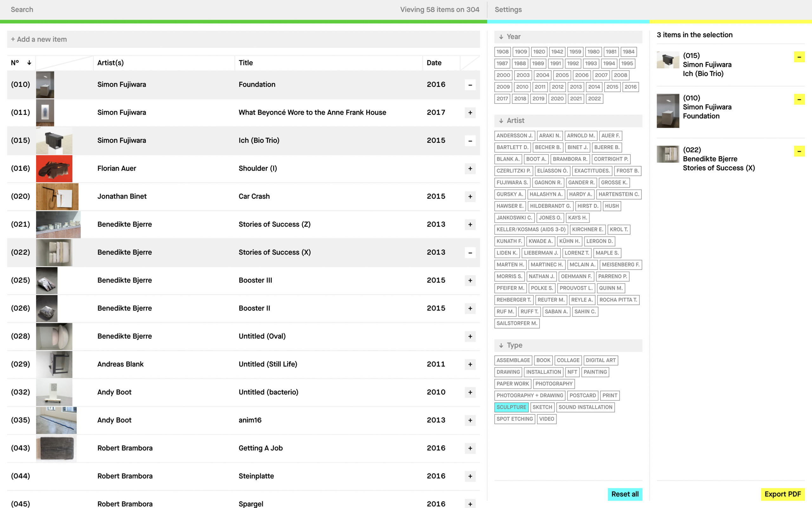Add Getting A Job with plus icon

(470, 448)
